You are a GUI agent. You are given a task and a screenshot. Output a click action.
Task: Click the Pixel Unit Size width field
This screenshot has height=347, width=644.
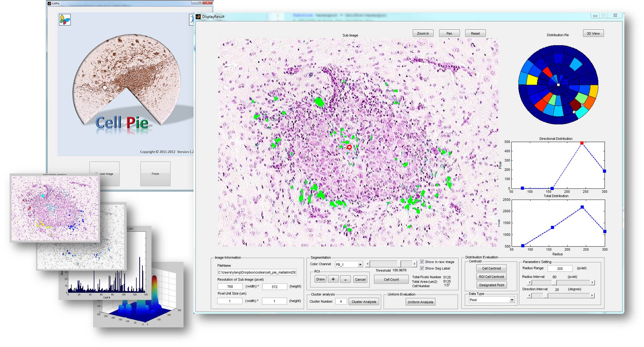point(230,301)
